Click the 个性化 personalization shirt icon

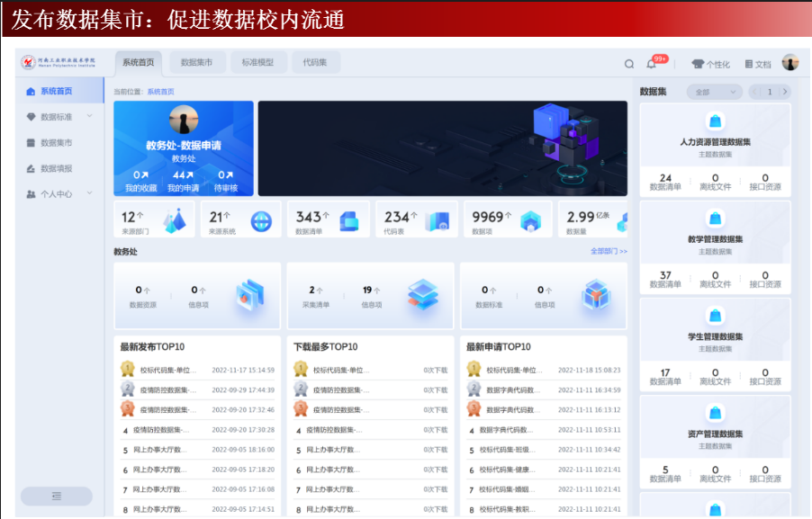[698, 64]
